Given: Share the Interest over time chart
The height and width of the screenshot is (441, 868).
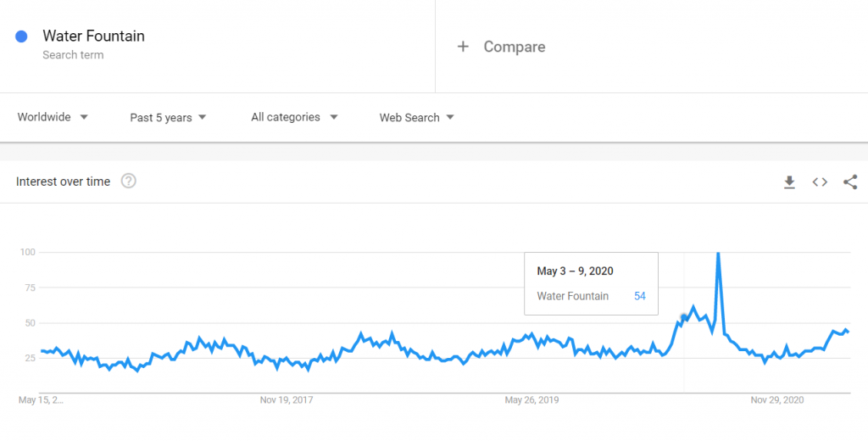Looking at the screenshot, I should tap(850, 182).
